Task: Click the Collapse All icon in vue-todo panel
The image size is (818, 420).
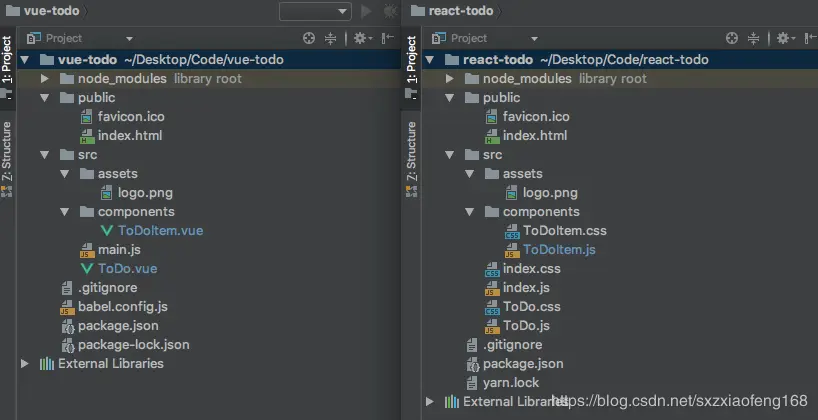Action: pyautogui.click(x=330, y=38)
